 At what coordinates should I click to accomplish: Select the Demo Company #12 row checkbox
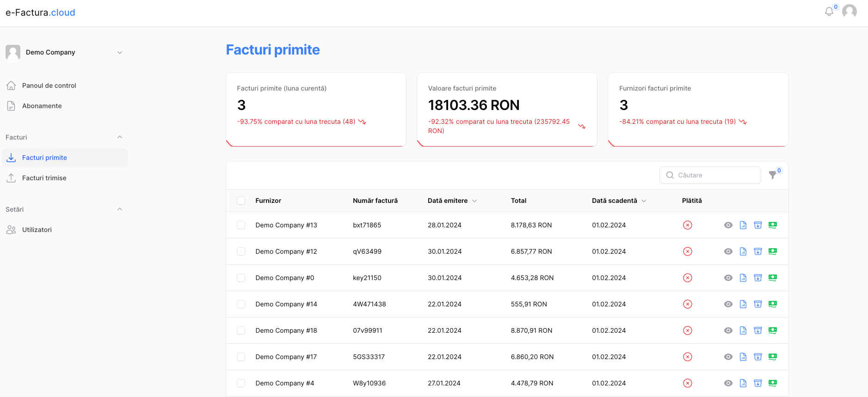click(241, 251)
